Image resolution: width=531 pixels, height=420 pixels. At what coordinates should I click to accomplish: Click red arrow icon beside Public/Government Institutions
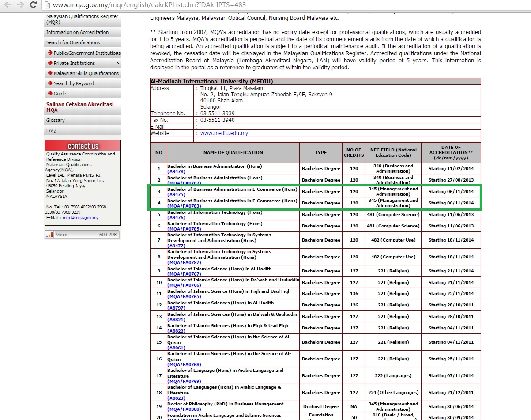50,53
